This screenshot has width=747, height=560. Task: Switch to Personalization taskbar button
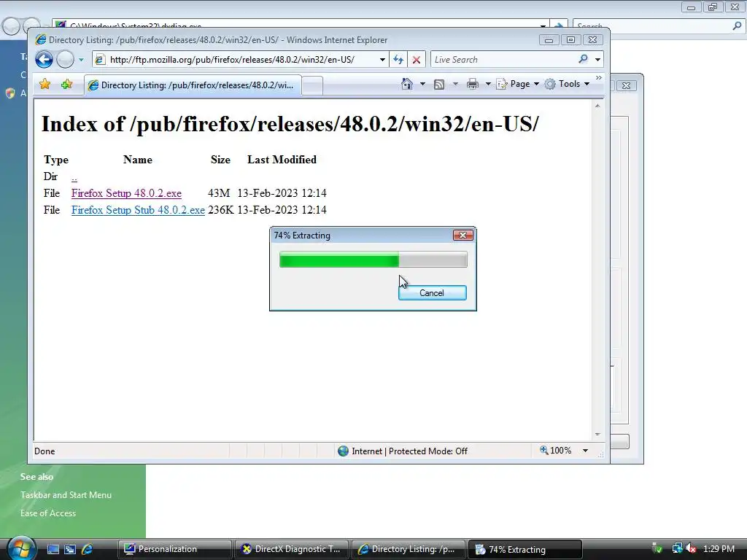(175, 549)
